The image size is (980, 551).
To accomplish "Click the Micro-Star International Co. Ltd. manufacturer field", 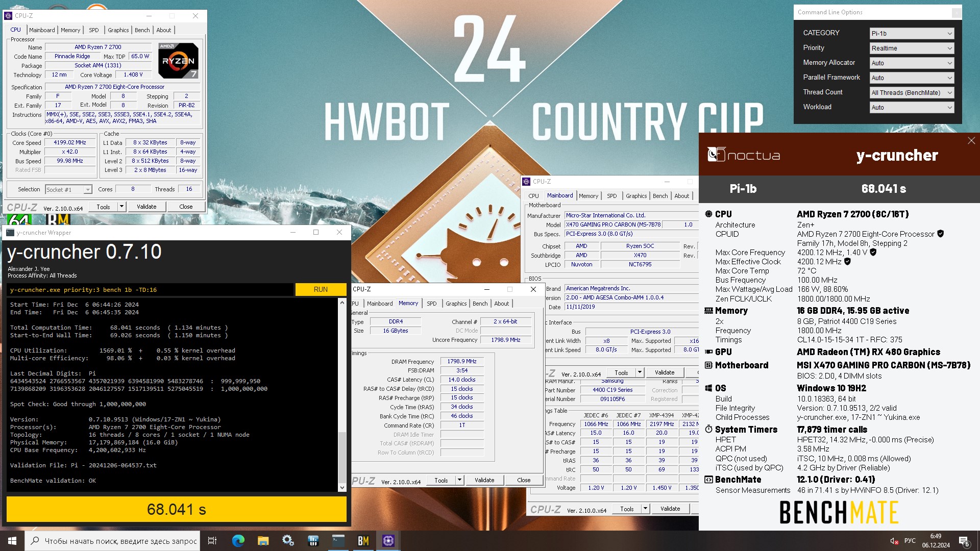I will click(631, 216).
